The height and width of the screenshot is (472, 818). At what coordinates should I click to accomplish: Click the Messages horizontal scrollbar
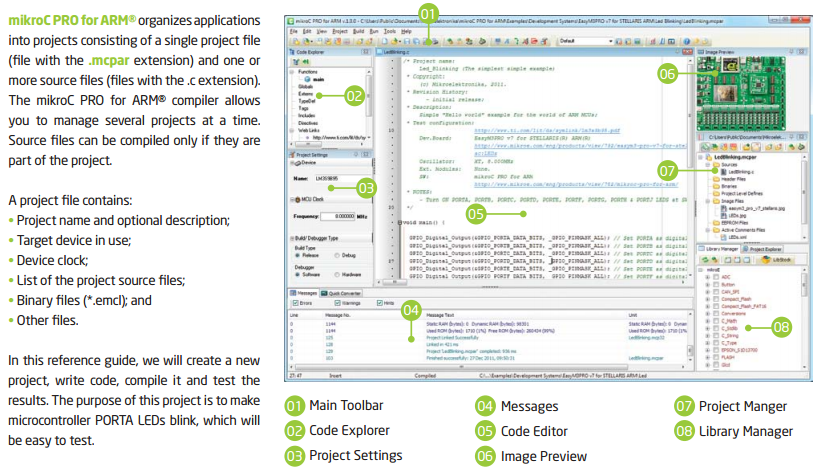pyautogui.click(x=488, y=367)
